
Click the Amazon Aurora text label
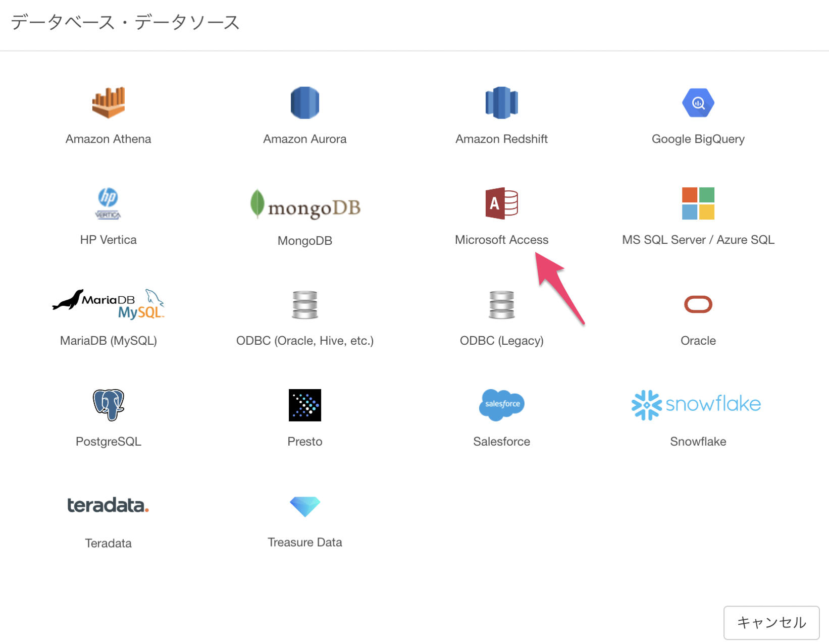click(305, 139)
